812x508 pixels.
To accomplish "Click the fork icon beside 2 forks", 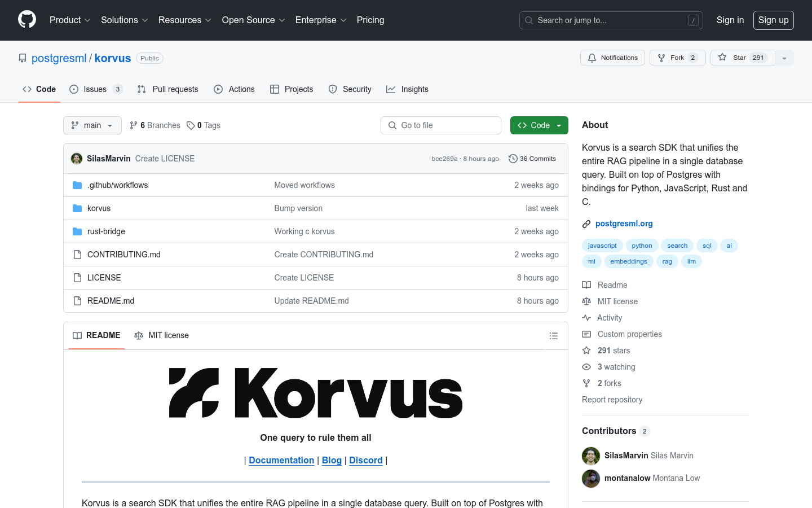I will pyautogui.click(x=586, y=383).
